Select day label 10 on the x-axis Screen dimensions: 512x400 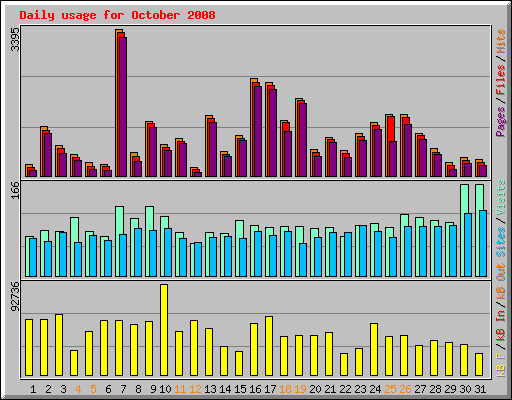(165, 389)
